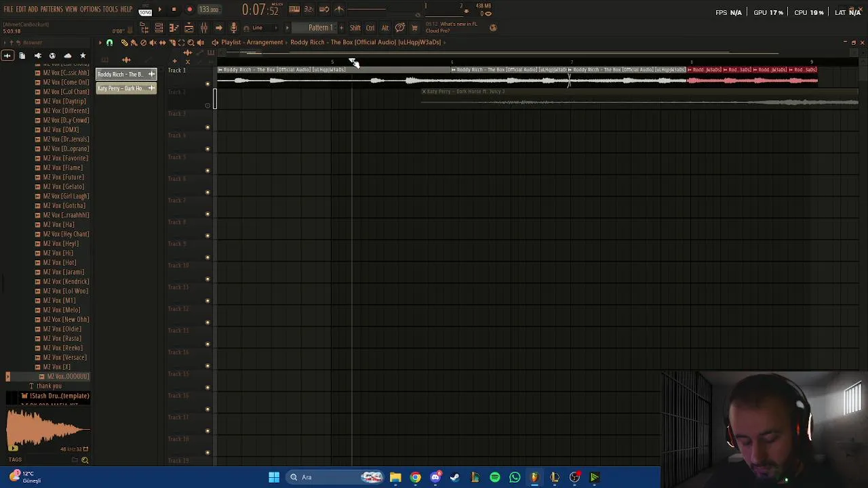Toggle the Shift modifier button
The image size is (868, 488).
(355, 28)
